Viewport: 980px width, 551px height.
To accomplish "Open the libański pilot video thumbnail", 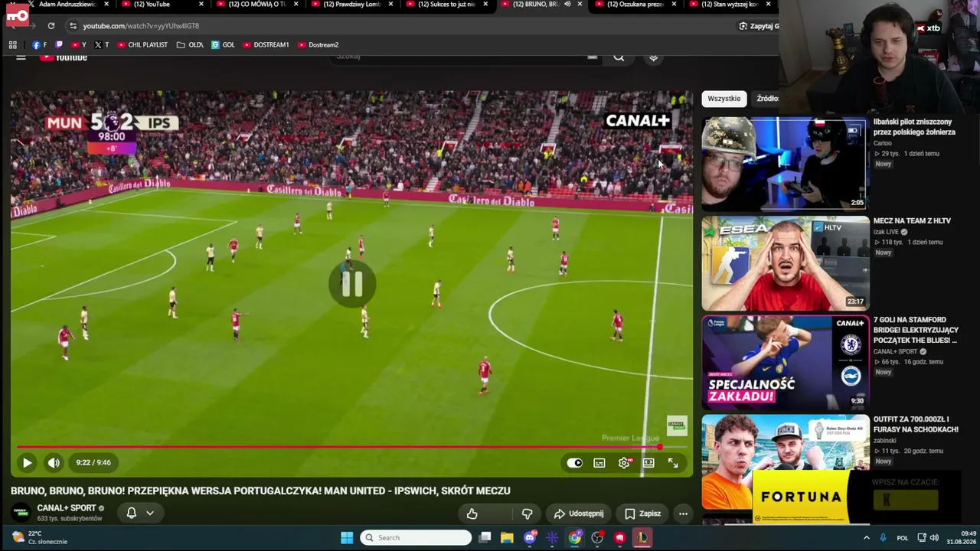I will coord(784,164).
